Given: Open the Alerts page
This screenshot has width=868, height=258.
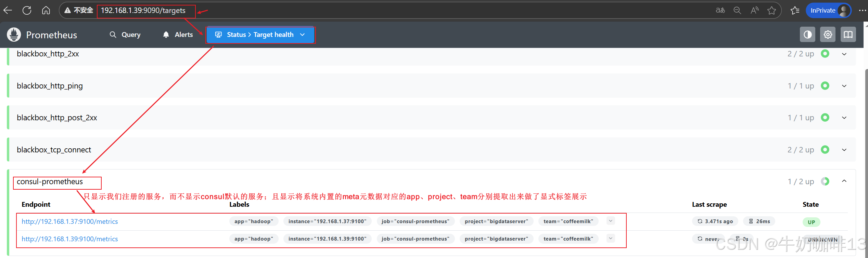Looking at the screenshot, I should point(178,35).
